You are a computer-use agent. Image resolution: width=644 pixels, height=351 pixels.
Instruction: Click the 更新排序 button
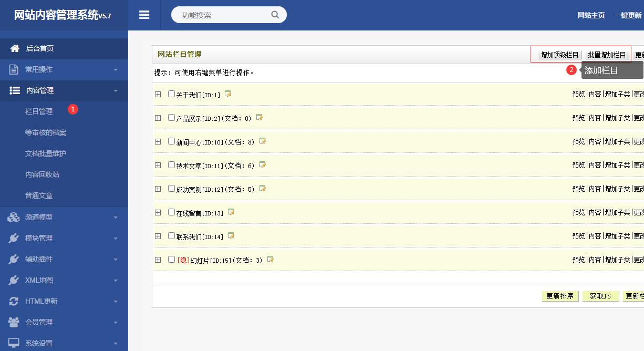(560, 296)
